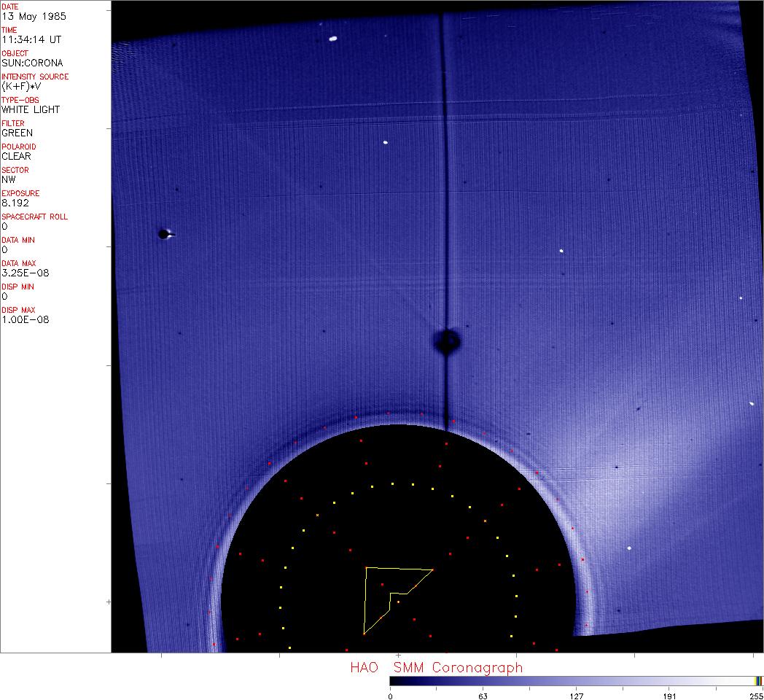
Task: Click the 'HAO SMM Coronagraph' title
Action: tap(436, 667)
